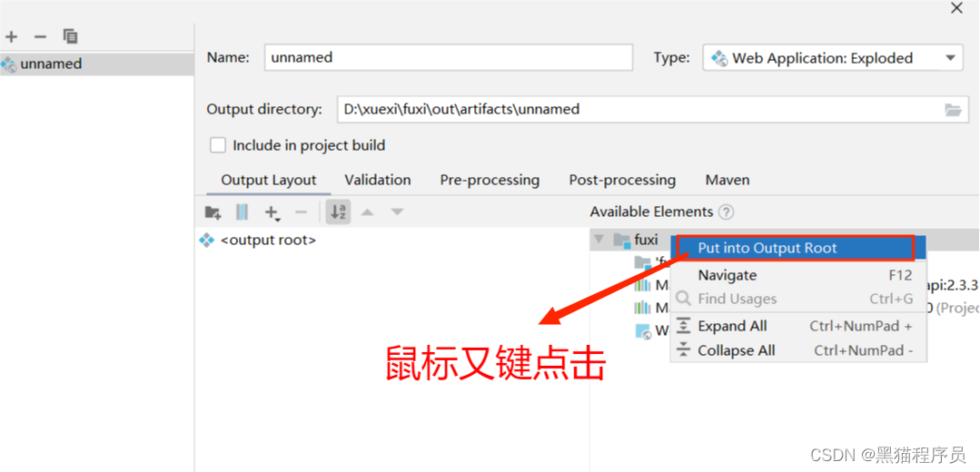Select the unnamed artifact in list
The height and width of the screenshot is (472, 980).
pos(97,64)
